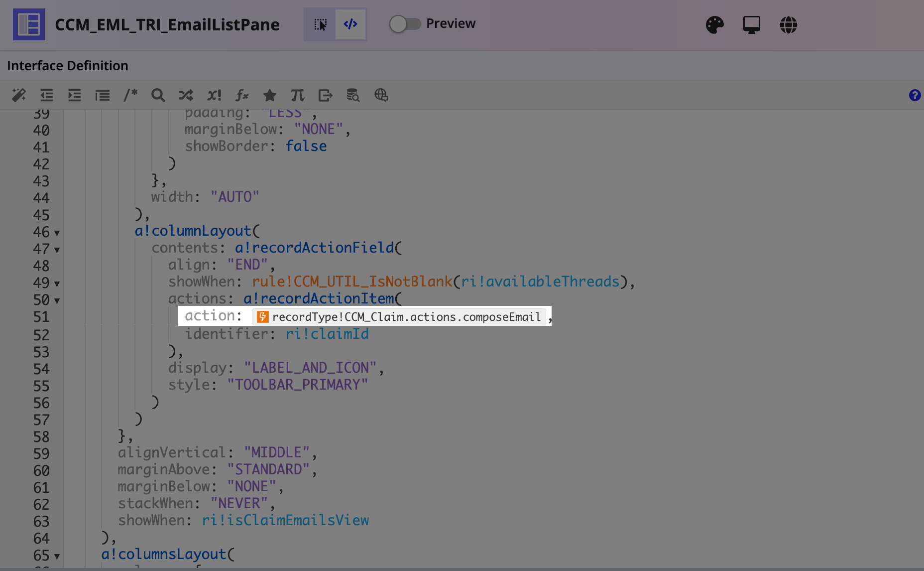Click the interface object icon beside CCM_EML_TRI_EmailListPane

(x=28, y=24)
